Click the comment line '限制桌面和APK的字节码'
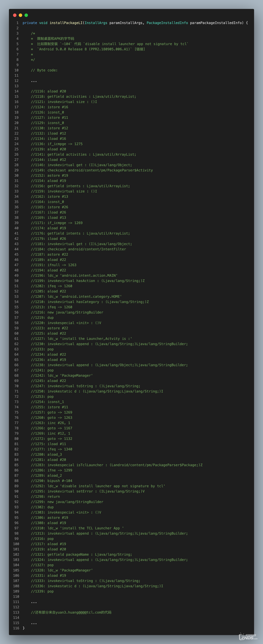Image resolution: width=263 pixels, height=644 pixels. (x=53, y=39)
